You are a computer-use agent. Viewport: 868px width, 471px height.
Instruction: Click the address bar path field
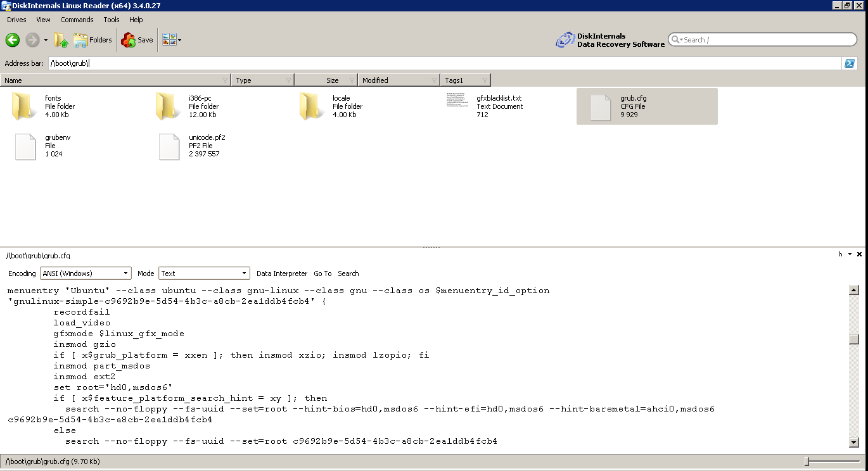pos(445,63)
